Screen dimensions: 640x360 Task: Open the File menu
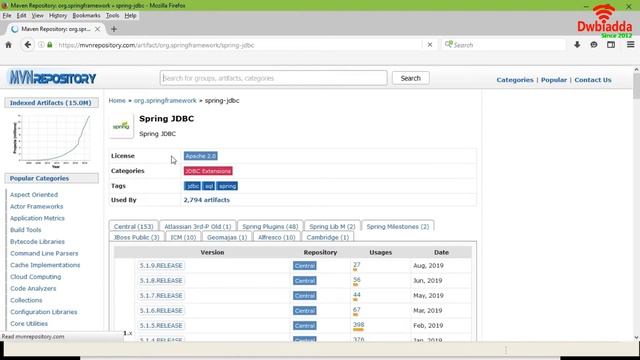point(7,16)
